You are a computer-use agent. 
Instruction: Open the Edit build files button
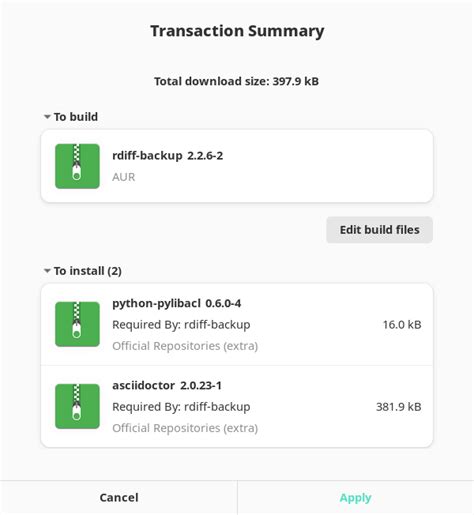pos(379,230)
